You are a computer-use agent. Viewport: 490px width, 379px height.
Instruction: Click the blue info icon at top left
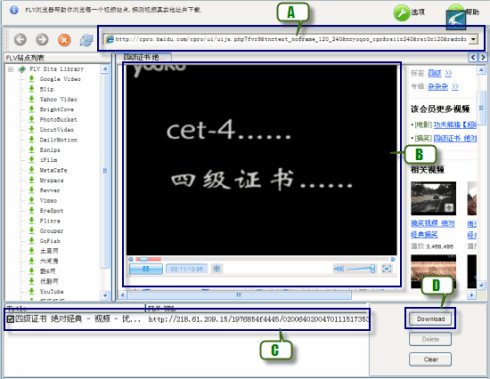tap(14, 10)
